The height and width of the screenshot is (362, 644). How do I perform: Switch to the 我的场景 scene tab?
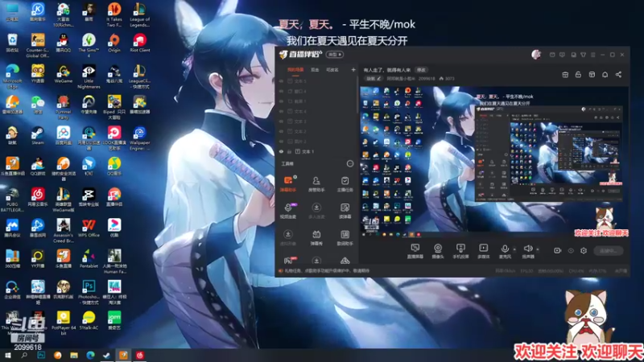pos(295,70)
